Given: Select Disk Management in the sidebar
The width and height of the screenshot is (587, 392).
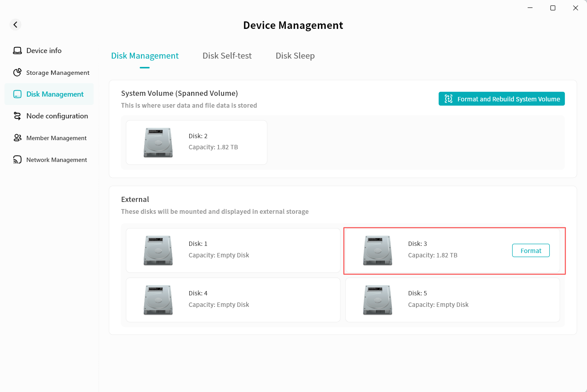Looking at the screenshot, I should coord(55,94).
